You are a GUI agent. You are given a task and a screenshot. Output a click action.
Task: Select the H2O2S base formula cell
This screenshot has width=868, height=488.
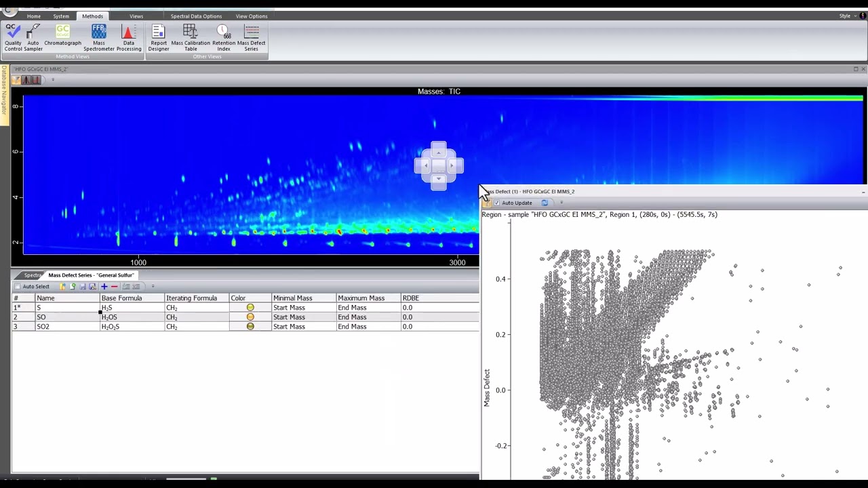132,327
